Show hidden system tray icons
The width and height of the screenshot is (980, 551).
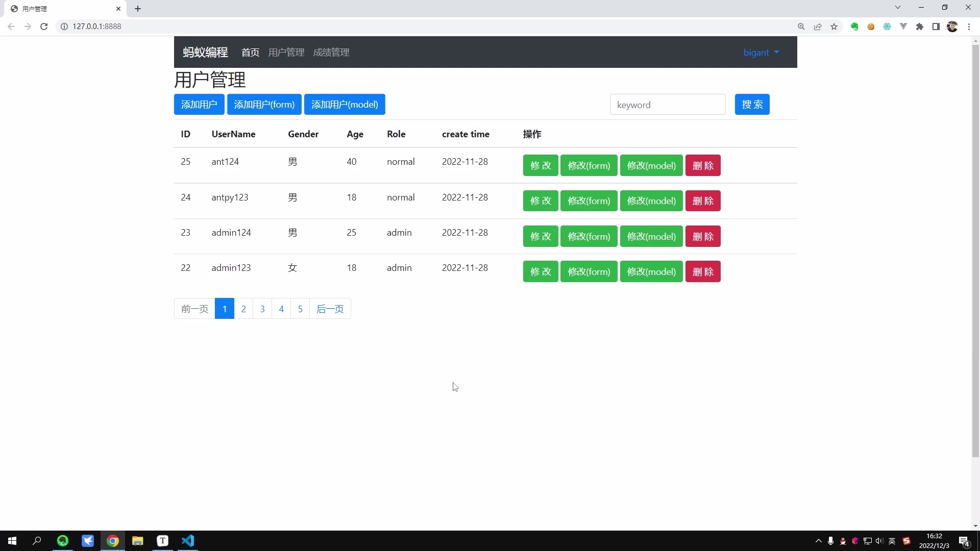(819, 541)
